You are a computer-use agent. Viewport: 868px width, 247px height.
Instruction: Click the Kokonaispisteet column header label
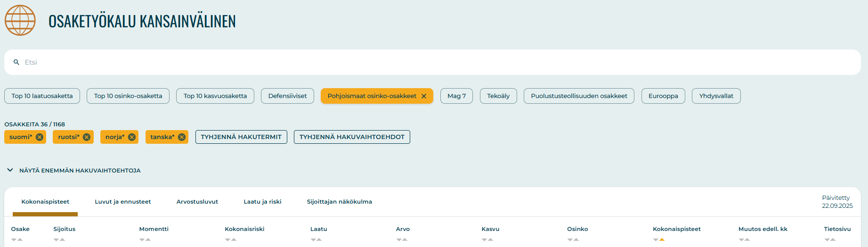click(677, 229)
